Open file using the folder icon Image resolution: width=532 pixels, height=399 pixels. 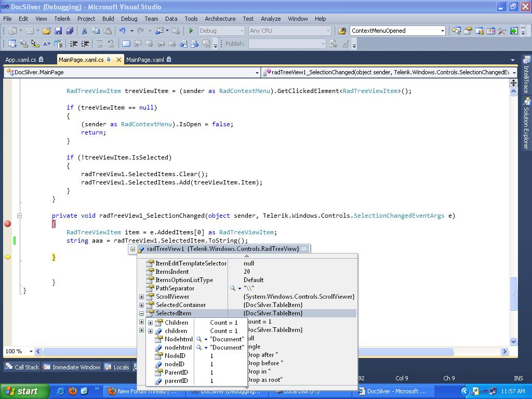point(46,31)
